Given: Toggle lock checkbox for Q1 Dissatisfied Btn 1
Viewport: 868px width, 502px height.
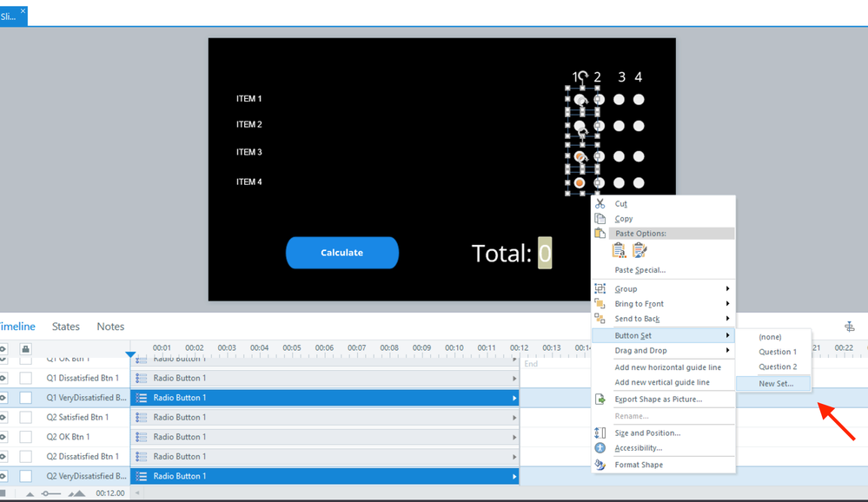Looking at the screenshot, I should click(25, 378).
